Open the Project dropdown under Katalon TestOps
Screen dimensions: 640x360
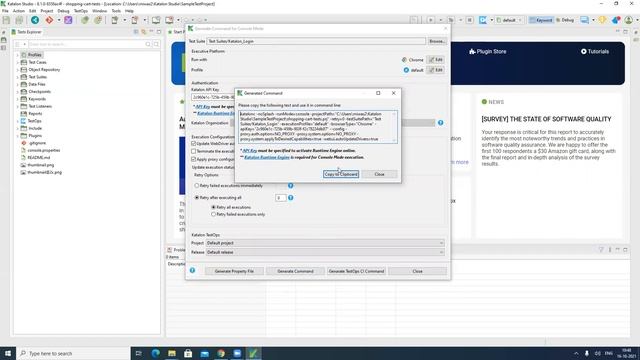[325, 243]
